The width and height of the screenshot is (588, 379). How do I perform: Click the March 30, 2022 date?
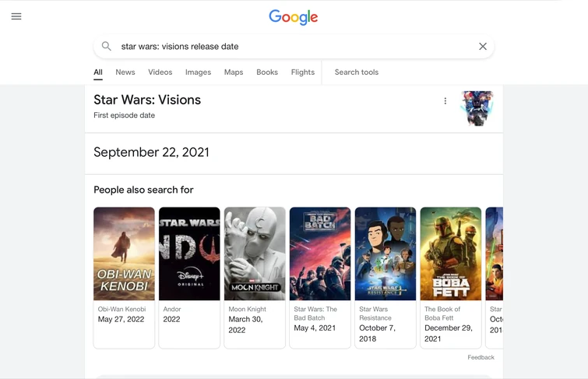[245, 324]
